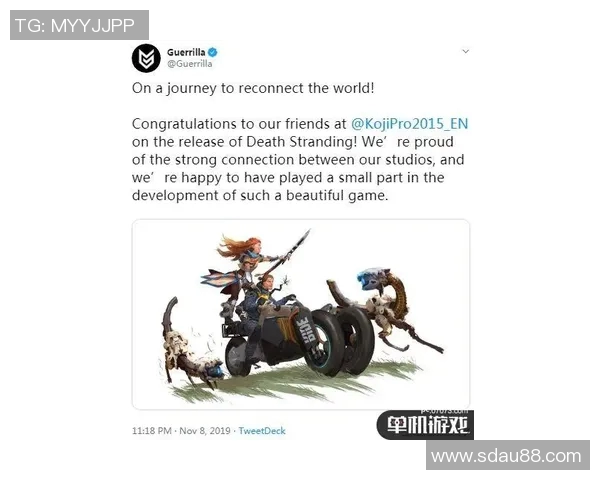Click the 单机游戏 watermark logo
Screen dimensions: 600x480
[x=425, y=424]
